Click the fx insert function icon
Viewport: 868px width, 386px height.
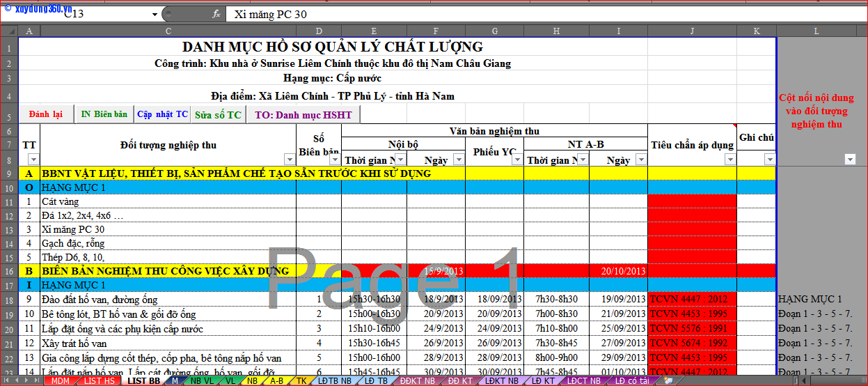pyautogui.click(x=216, y=14)
